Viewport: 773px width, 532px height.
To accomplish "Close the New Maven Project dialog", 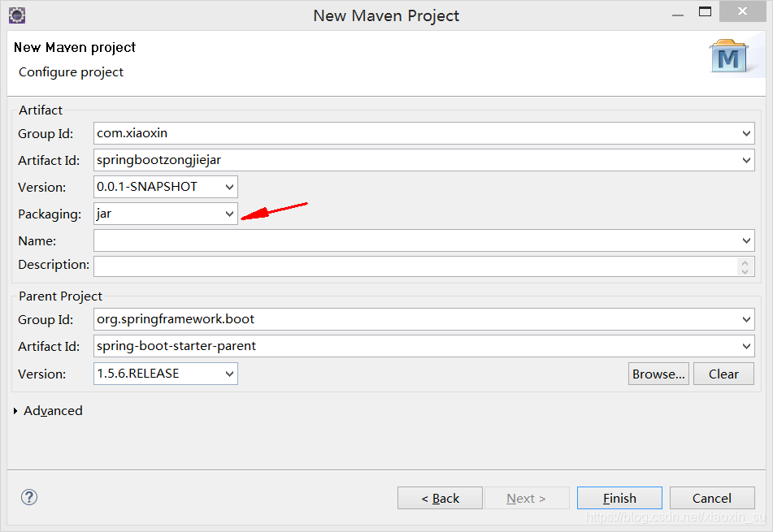I will tap(742, 11).
